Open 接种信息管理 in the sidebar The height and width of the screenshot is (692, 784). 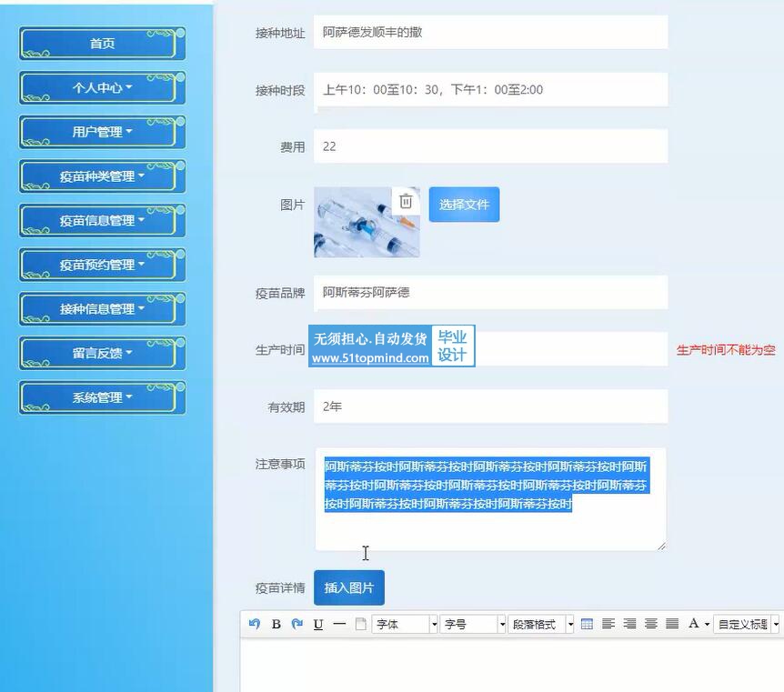(x=103, y=309)
